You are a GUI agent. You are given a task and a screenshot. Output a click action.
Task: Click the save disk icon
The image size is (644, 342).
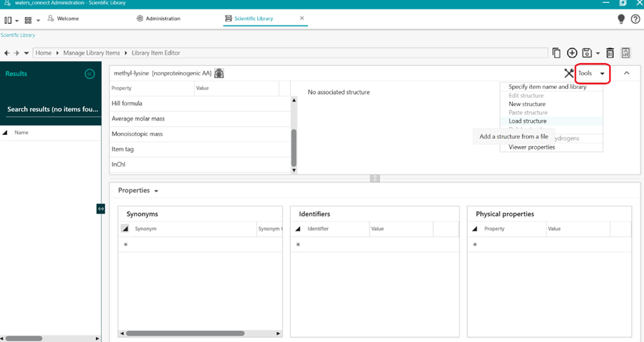(x=586, y=53)
